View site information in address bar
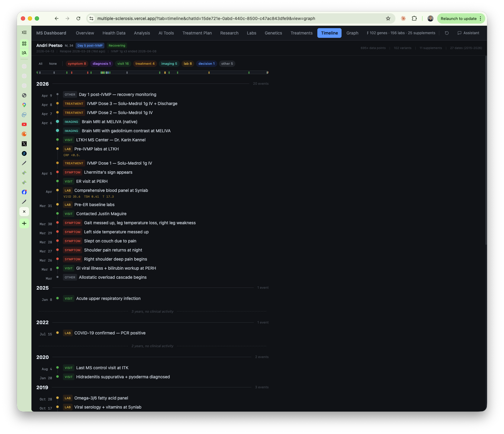This screenshot has height=434, width=504. [91, 18]
